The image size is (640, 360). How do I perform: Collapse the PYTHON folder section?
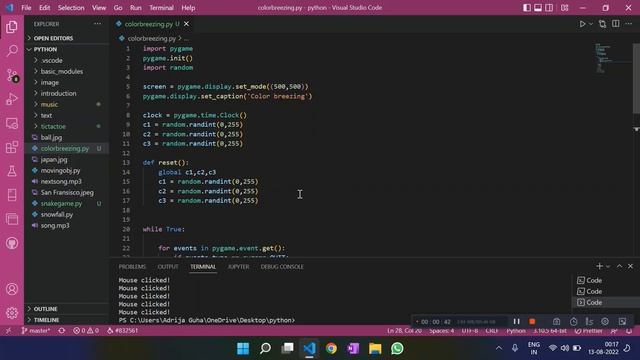[67, 49]
